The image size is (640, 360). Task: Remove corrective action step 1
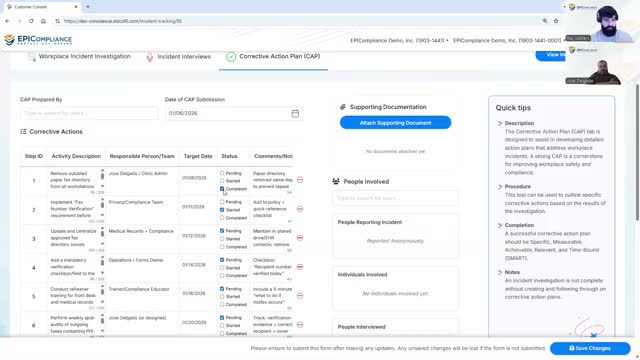pyautogui.click(x=300, y=180)
